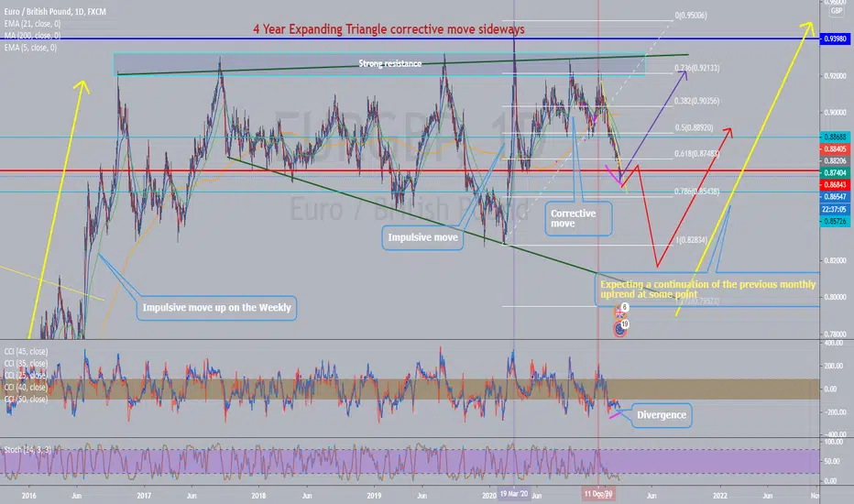This screenshot has width=854, height=504.
Task: Click the Fibonacci level label 0(0.95006)
Action: (x=691, y=16)
